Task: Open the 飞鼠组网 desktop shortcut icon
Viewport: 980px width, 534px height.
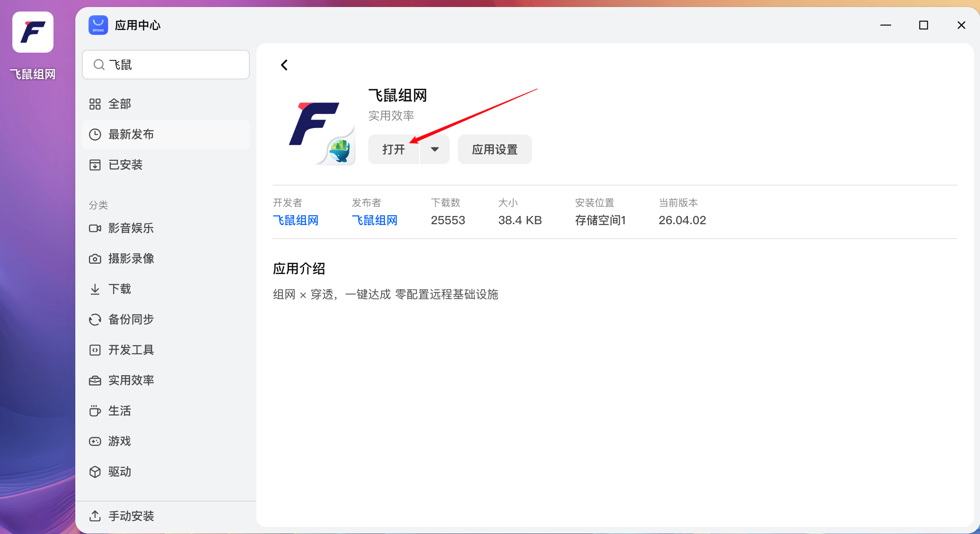Action: point(33,32)
